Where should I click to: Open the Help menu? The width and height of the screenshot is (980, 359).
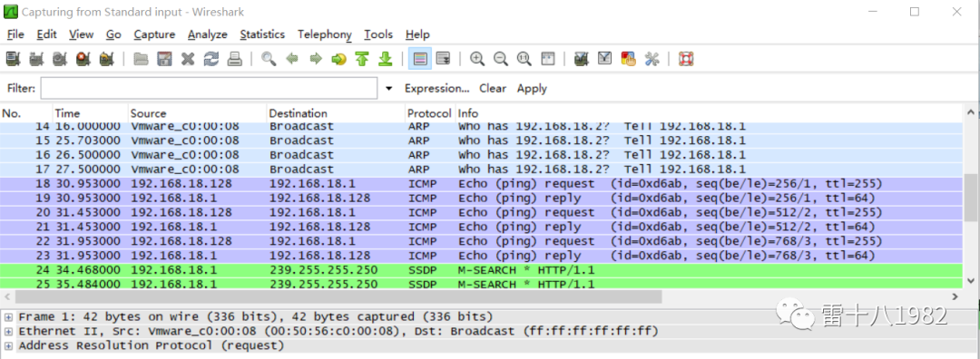tap(417, 34)
